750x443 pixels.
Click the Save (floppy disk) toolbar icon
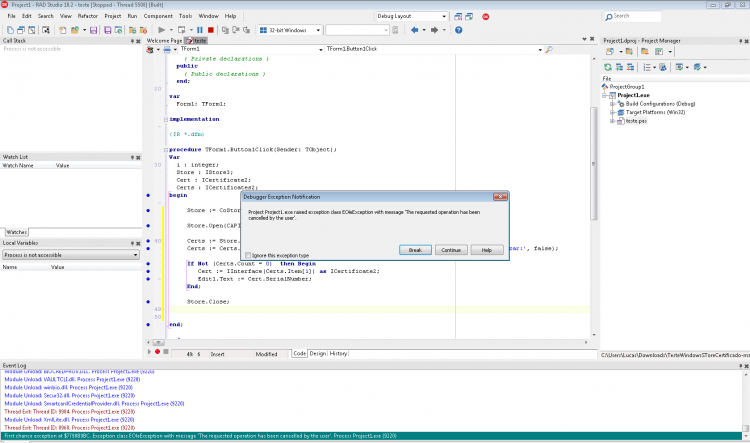tap(93, 30)
